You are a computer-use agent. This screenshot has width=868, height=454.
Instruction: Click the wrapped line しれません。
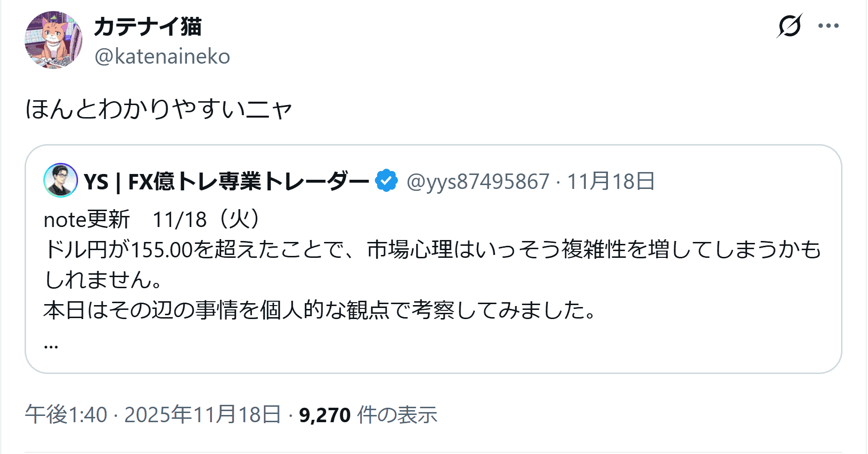tap(104, 280)
